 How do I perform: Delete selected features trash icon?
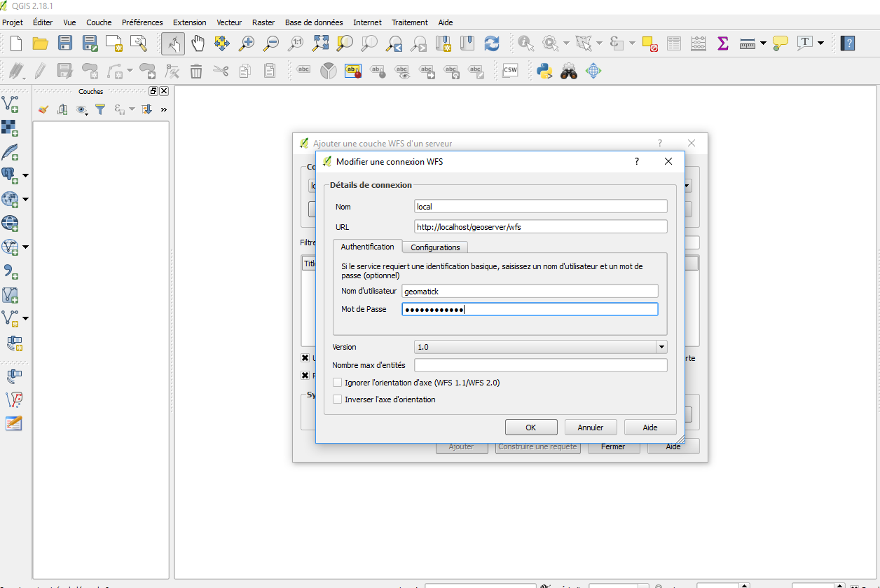click(x=196, y=71)
